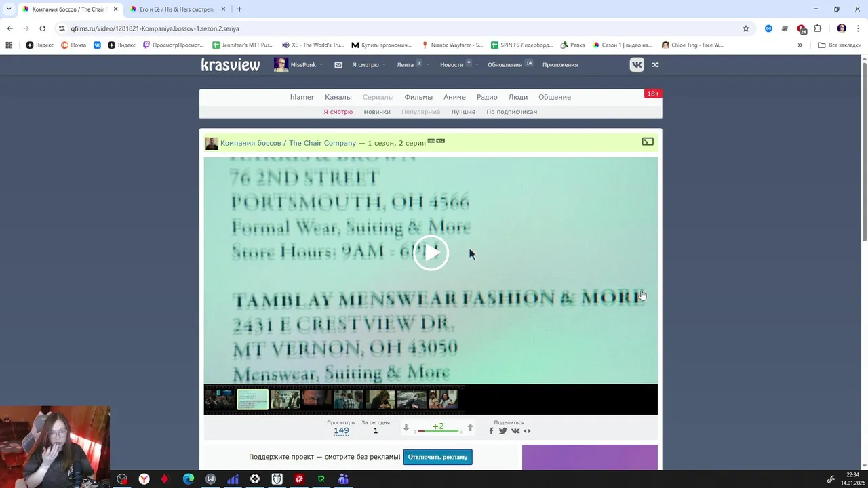Switch to Аниме section

(x=454, y=97)
